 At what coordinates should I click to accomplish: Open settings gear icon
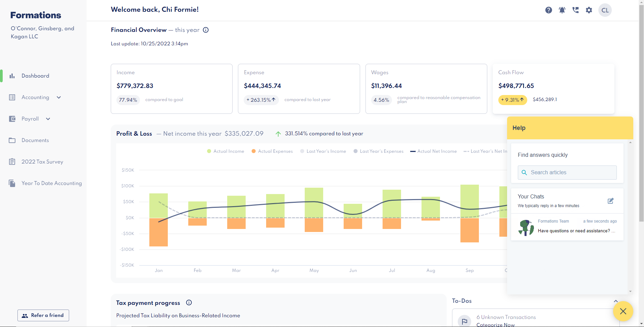[589, 10]
